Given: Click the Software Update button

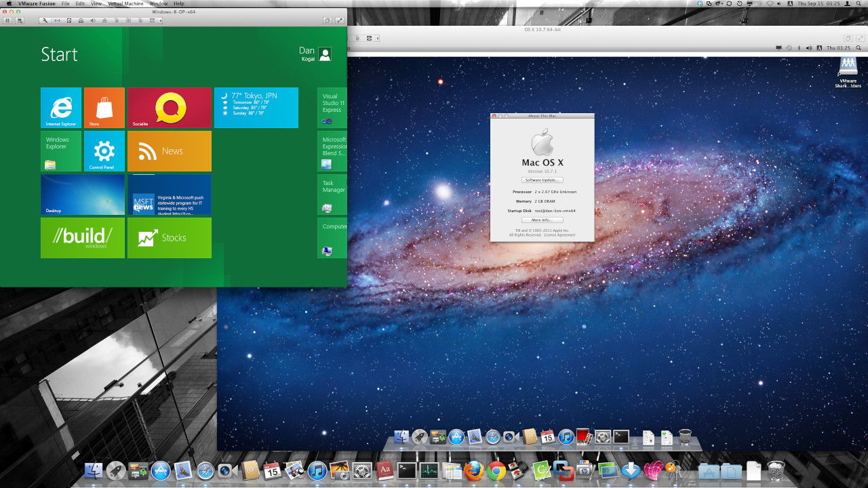Looking at the screenshot, I should 542,180.
